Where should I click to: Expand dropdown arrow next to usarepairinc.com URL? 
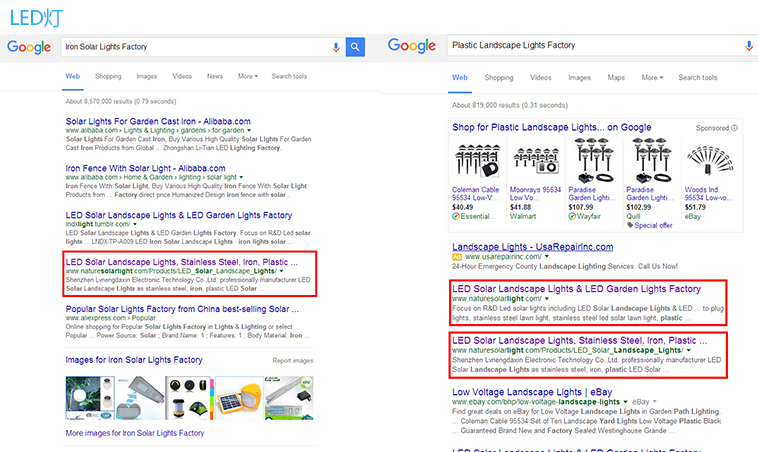(x=547, y=257)
